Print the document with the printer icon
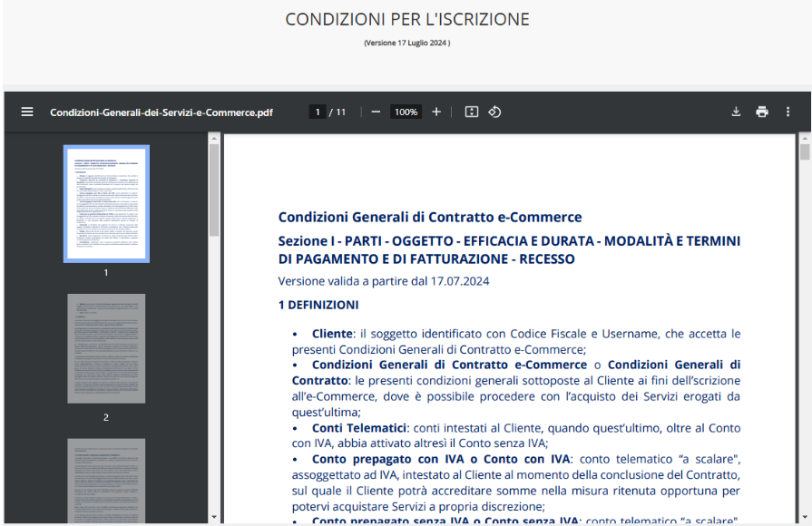Screen dimensions: 812x526 [x=762, y=112]
